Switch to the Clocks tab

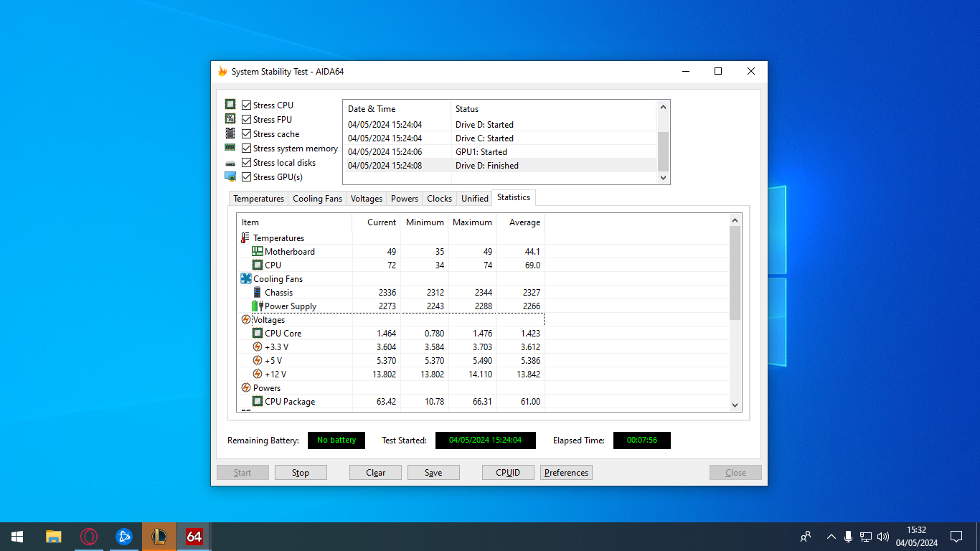440,199
